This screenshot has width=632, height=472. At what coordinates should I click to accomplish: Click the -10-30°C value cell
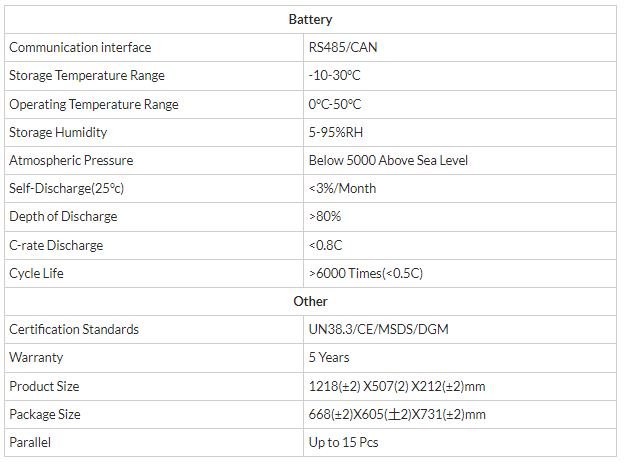335,75
